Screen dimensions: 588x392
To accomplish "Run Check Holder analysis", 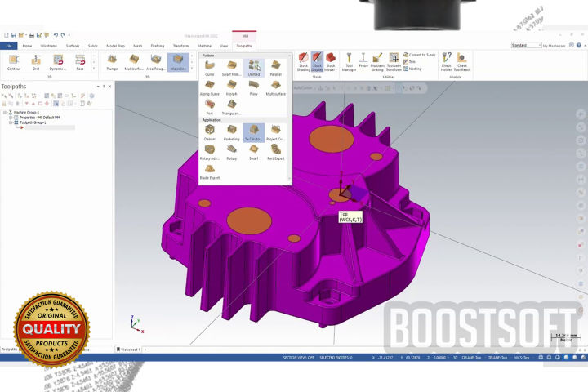I will (x=446, y=62).
